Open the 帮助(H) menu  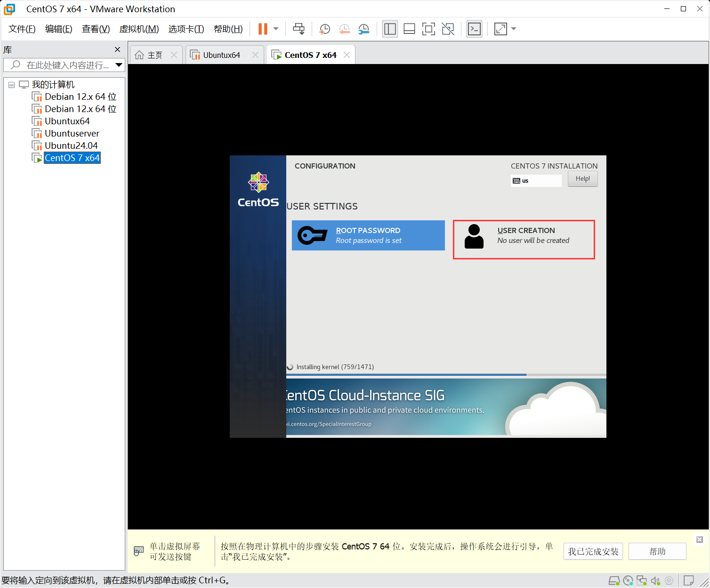[x=228, y=29]
